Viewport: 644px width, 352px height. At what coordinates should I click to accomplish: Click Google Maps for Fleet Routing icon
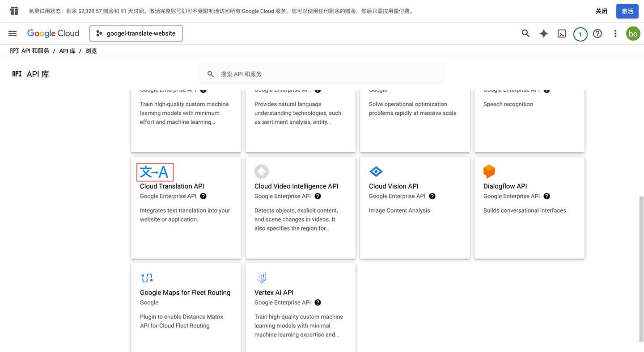[x=147, y=278]
